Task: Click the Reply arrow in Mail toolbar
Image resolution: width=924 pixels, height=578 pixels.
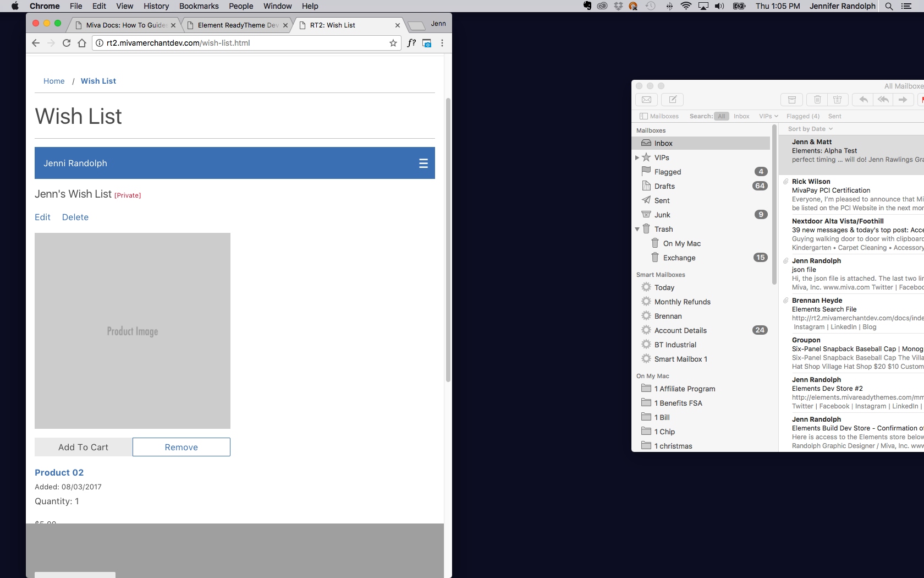Action: coord(864,100)
